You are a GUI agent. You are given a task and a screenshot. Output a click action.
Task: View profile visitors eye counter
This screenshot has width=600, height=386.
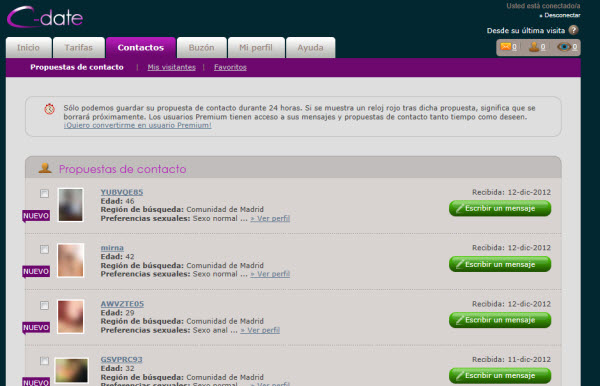pyautogui.click(x=567, y=47)
